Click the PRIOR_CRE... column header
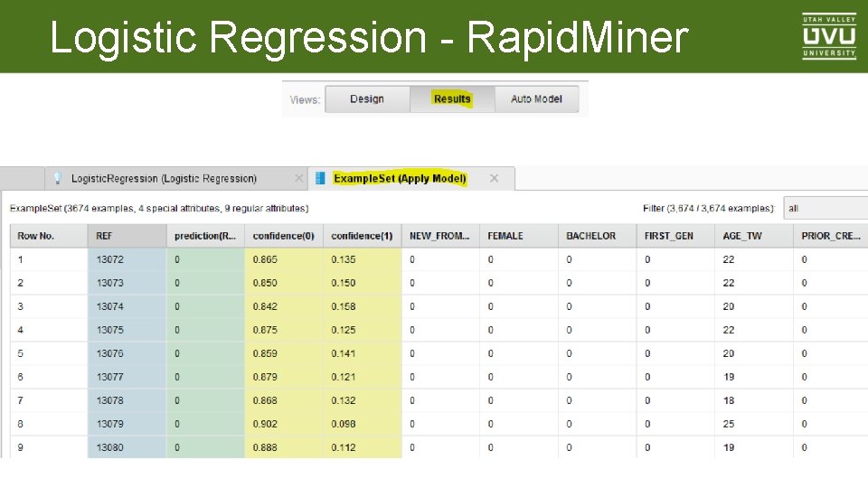Screen dimensions: 868x488 (830, 236)
